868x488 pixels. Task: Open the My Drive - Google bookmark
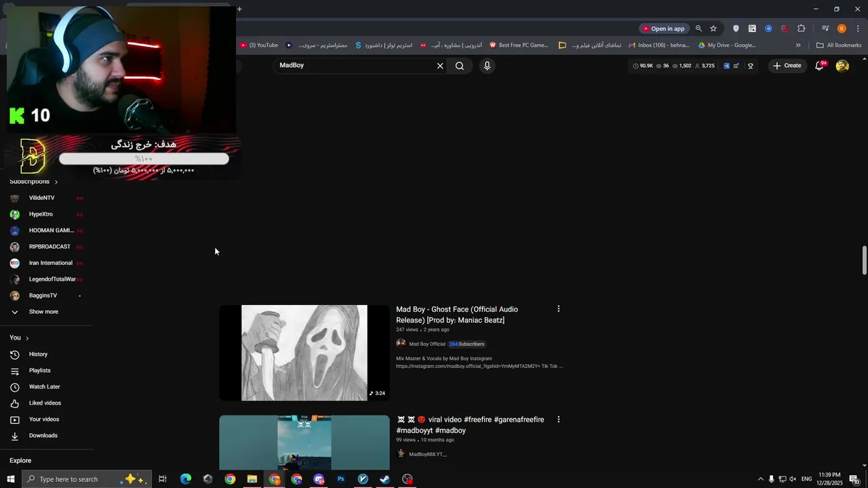[727, 45]
